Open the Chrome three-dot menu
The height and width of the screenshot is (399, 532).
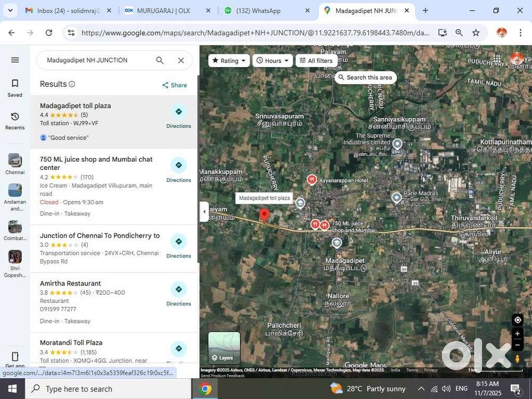(x=521, y=32)
